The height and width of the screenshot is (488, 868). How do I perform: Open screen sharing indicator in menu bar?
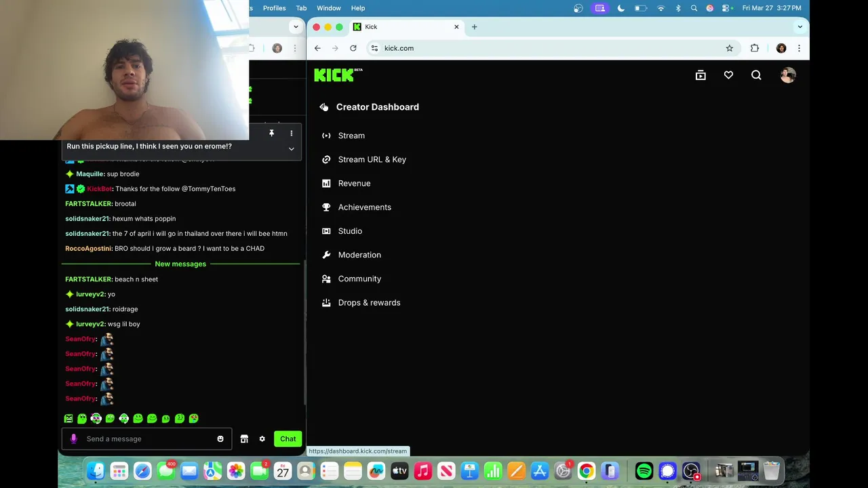[x=600, y=8]
